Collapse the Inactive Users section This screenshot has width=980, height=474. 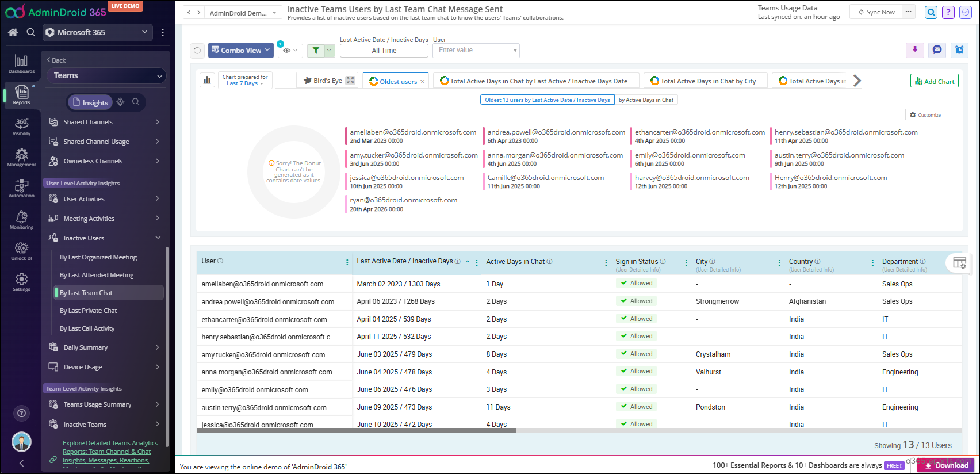click(x=104, y=238)
